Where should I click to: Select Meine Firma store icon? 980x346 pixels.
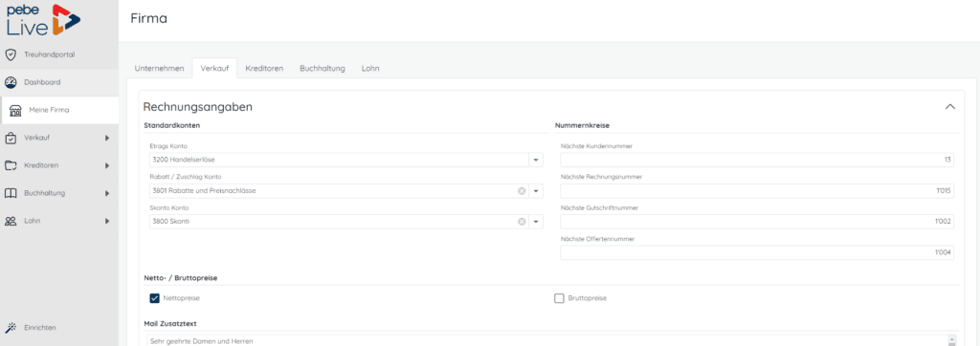16,110
